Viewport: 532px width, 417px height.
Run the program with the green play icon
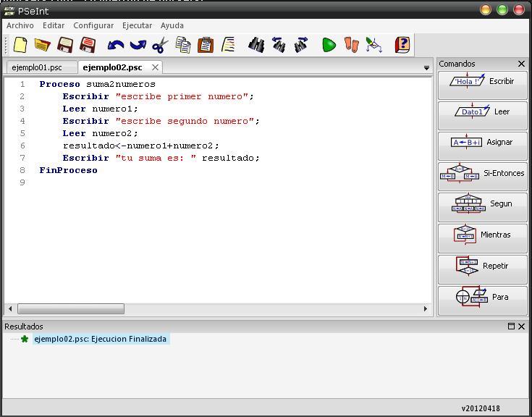[329, 45]
